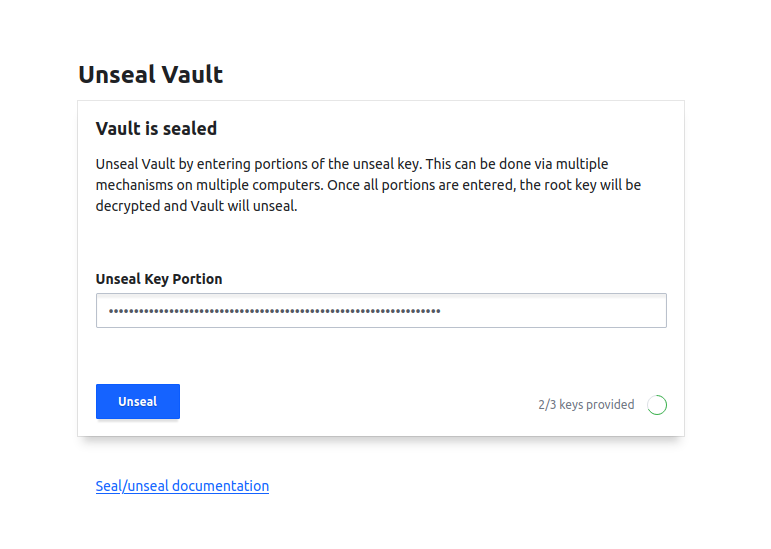
Task: Click the "2/3 keys provided" status text
Action: click(x=586, y=405)
